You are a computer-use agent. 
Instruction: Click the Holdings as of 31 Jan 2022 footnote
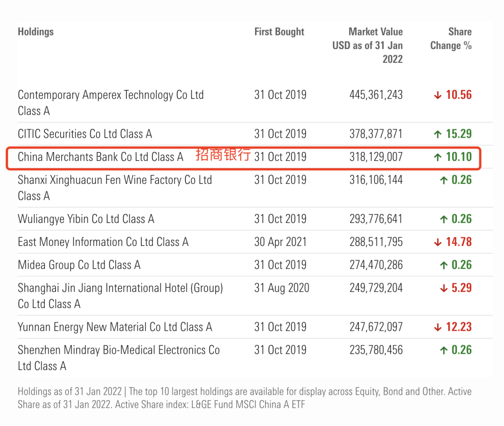[245, 398]
